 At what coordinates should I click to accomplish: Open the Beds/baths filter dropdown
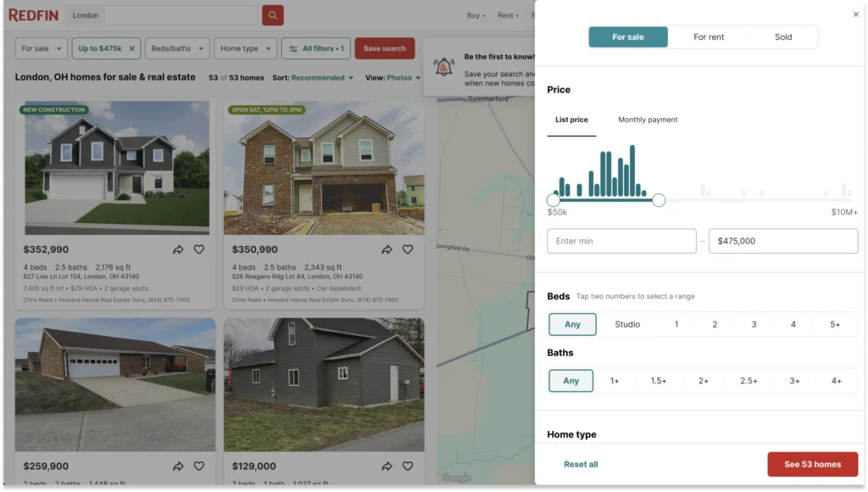[x=176, y=49]
